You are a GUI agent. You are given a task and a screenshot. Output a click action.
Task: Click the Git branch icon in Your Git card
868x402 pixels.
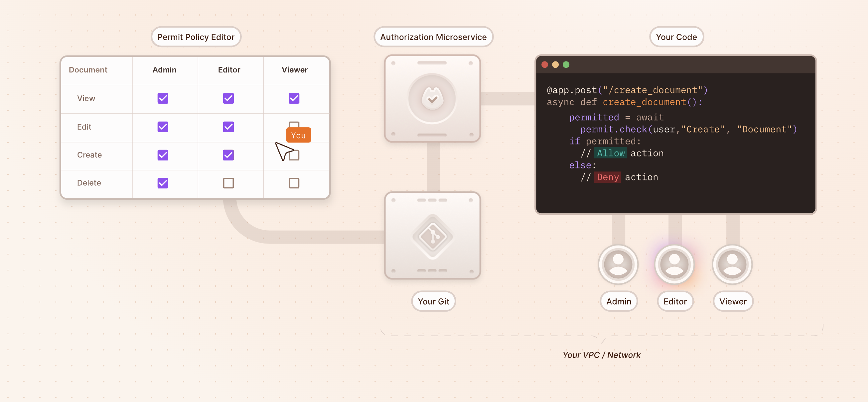point(433,236)
